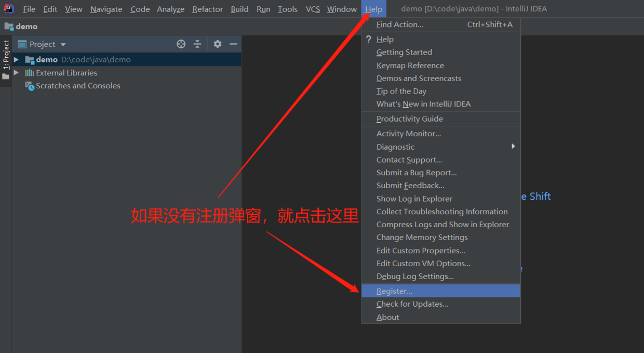Open Debug Log Settings...
Screen dimensions: 644x353
click(441, 277)
